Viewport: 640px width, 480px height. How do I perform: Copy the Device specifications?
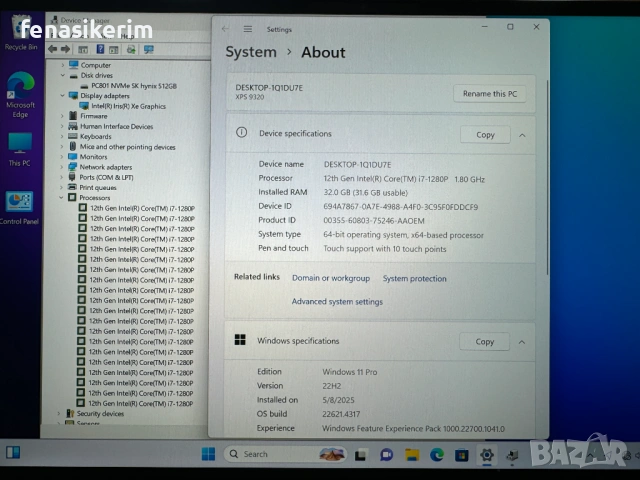click(485, 134)
